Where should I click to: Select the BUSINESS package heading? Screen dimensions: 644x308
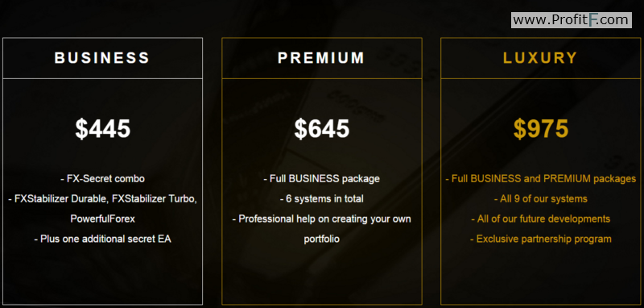pyautogui.click(x=102, y=58)
